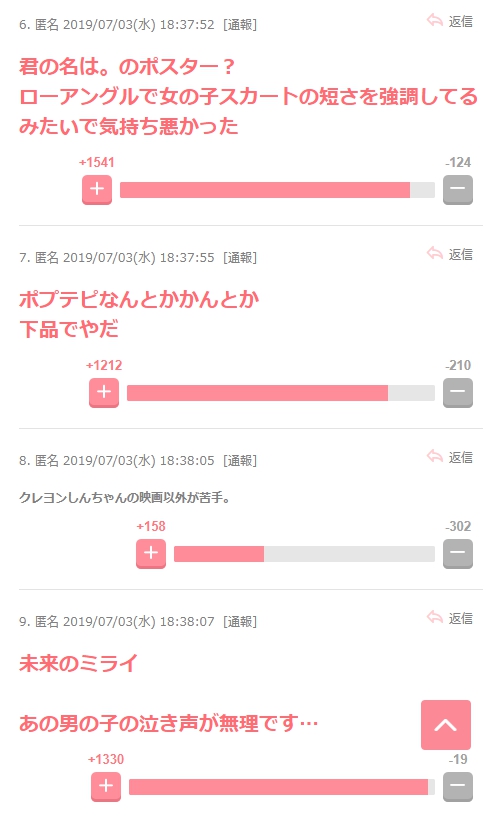Image resolution: width=486 pixels, height=818 pixels.
Task: Reply to comment 8 via 返信
Action: [450, 457]
